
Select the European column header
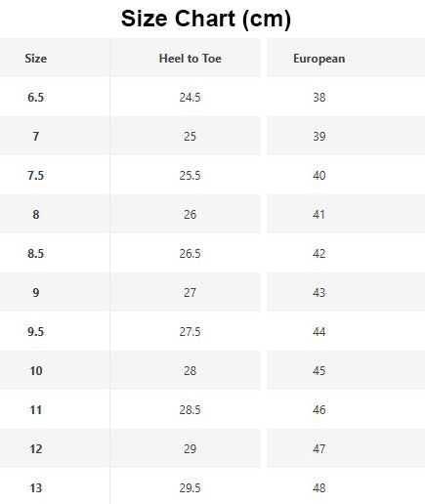[x=319, y=59]
